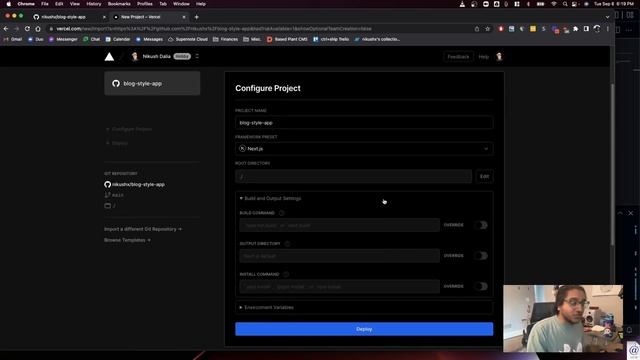
Task: Open the Chrome menu in menu bar
Action: click(26, 4)
